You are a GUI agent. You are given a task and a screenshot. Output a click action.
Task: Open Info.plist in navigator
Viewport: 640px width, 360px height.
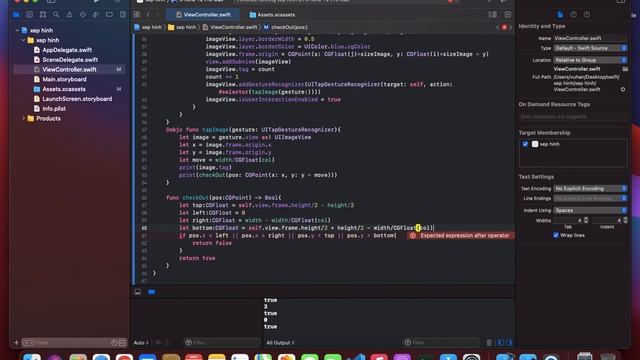(54, 109)
